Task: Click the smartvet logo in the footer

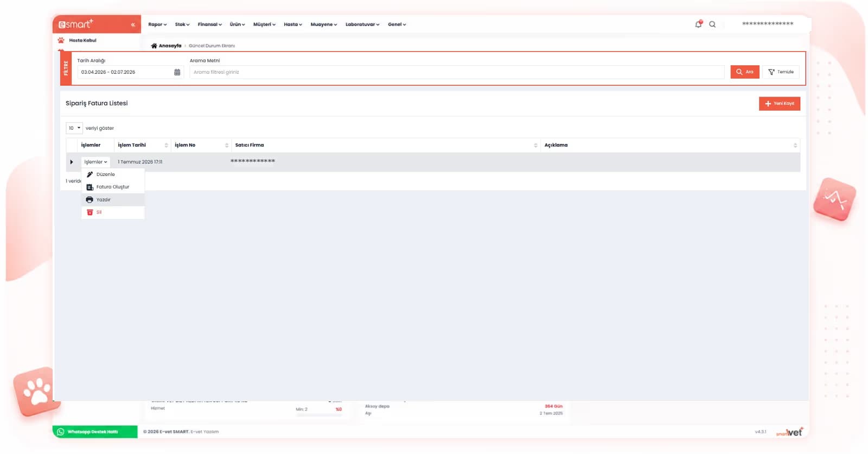Action: click(x=789, y=432)
